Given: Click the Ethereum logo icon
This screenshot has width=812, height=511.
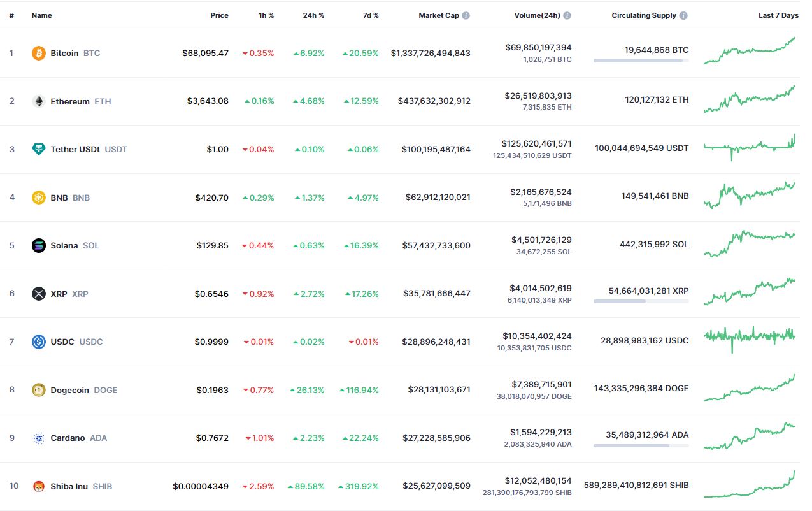Looking at the screenshot, I should click(39, 101).
